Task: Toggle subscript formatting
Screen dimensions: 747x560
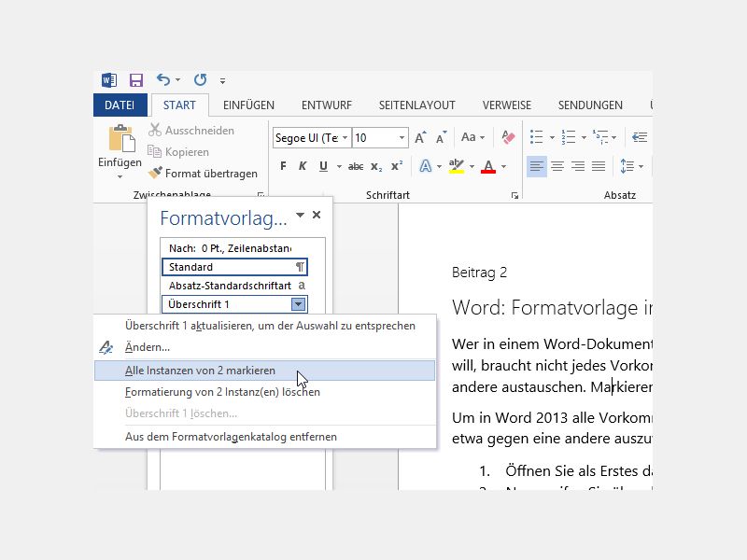Action: [x=376, y=166]
